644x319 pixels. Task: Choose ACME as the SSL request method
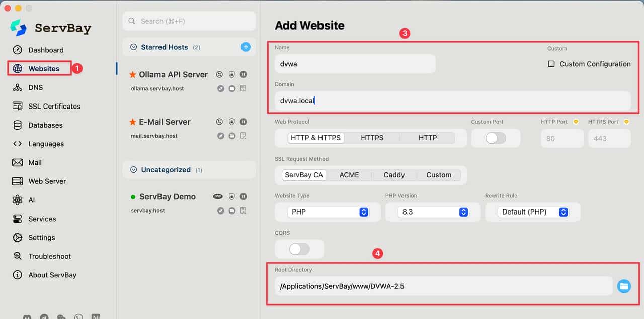coord(349,175)
